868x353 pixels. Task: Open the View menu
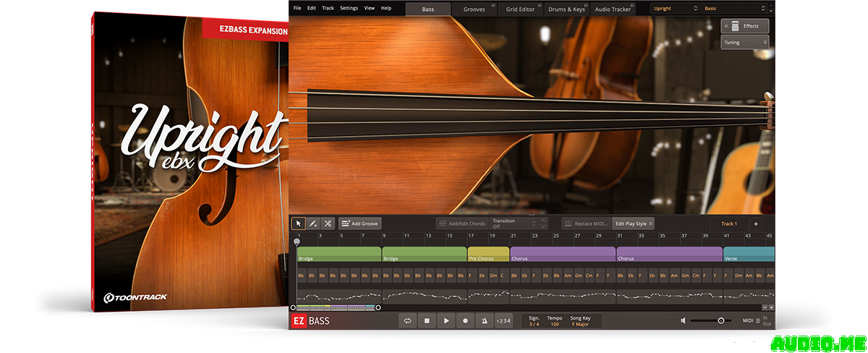370,8
